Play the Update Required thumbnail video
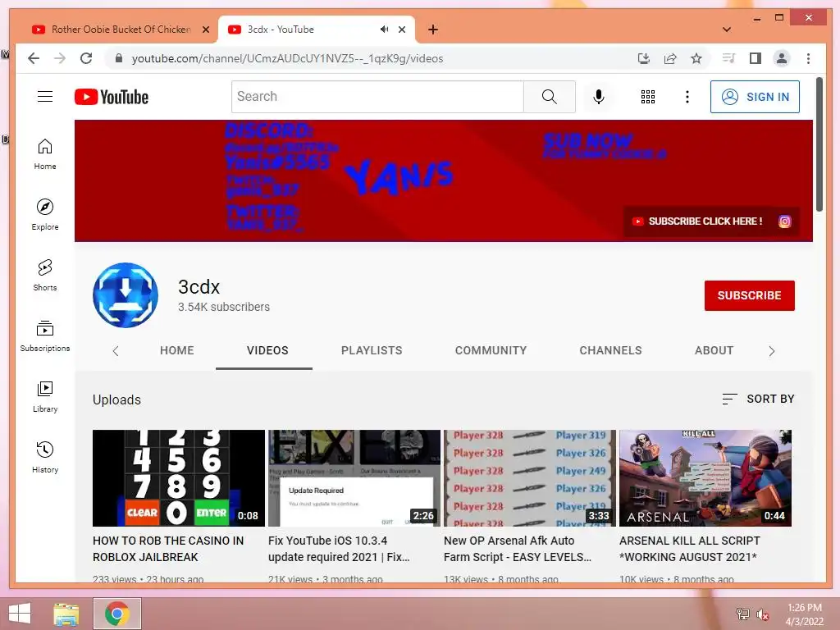840x630 pixels. (354, 478)
